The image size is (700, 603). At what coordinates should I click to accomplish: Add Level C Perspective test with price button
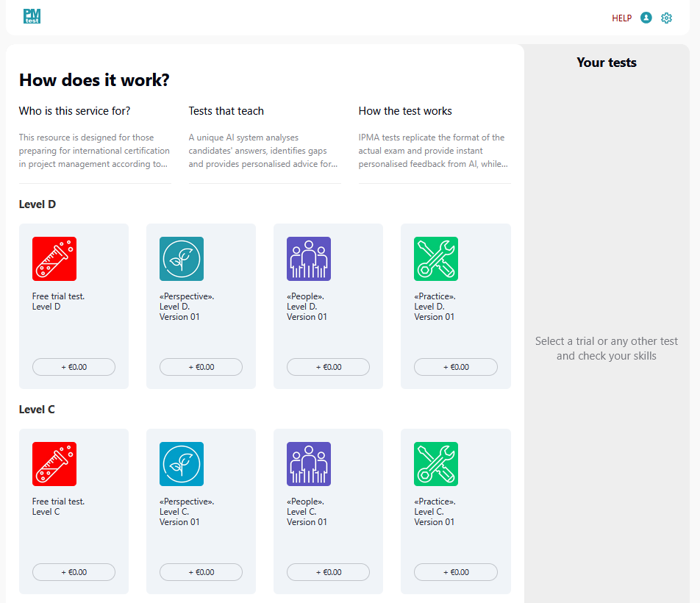[x=201, y=572]
